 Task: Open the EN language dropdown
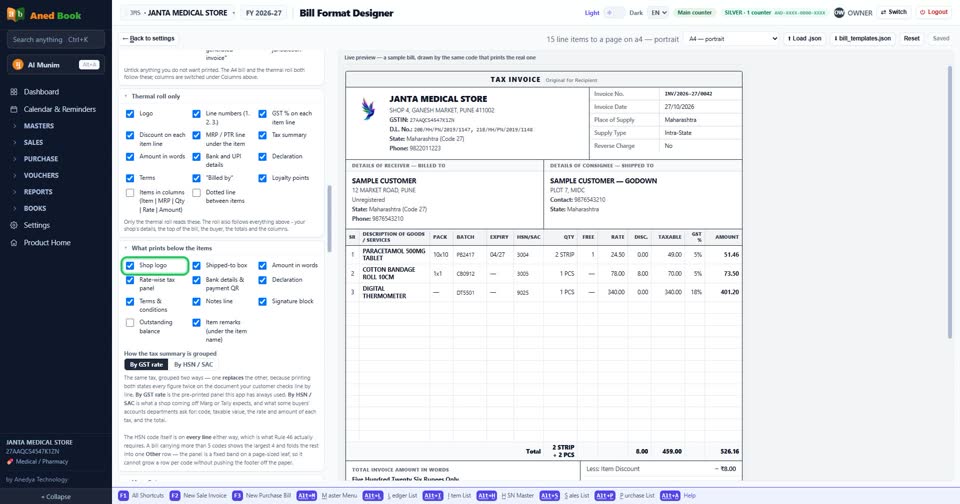pyautogui.click(x=658, y=12)
